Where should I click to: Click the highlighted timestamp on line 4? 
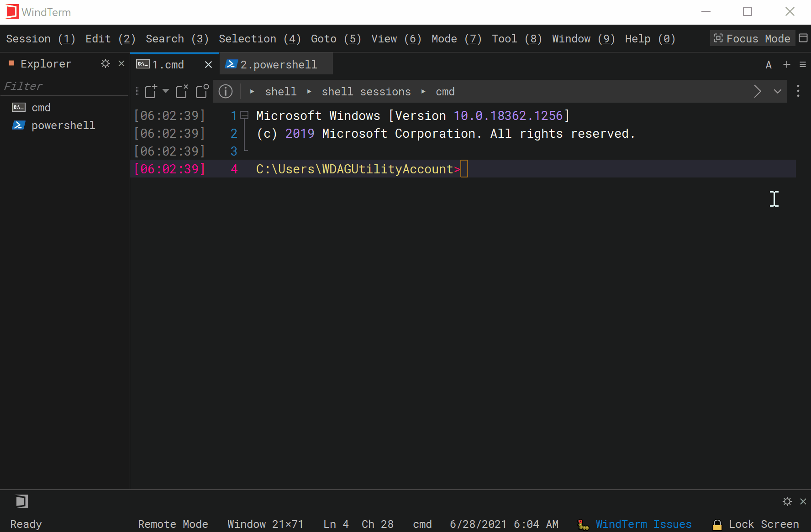tap(169, 169)
